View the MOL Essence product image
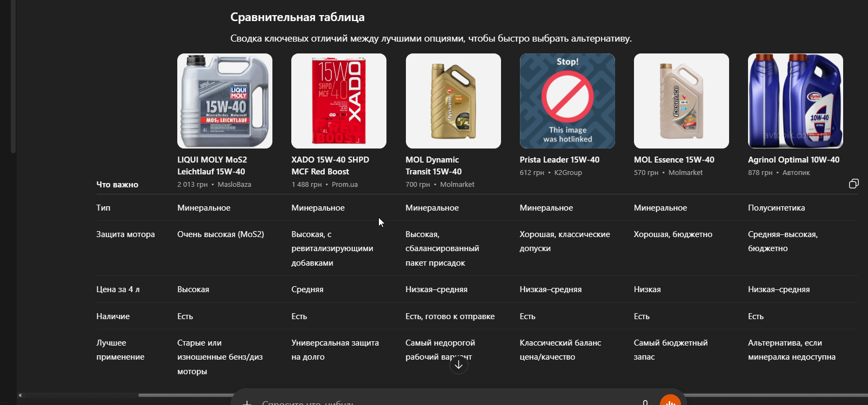The width and height of the screenshot is (868, 405). coord(682,101)
